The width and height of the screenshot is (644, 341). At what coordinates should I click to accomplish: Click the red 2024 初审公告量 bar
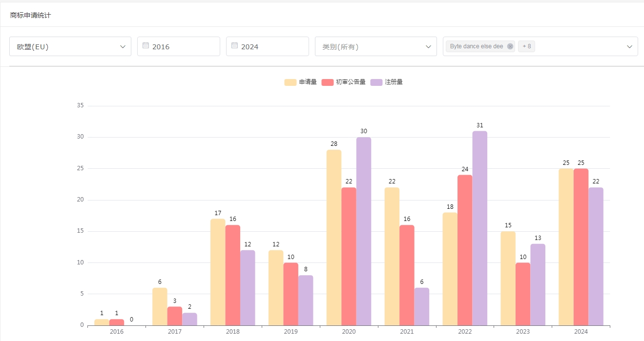[x=581, y=247]
